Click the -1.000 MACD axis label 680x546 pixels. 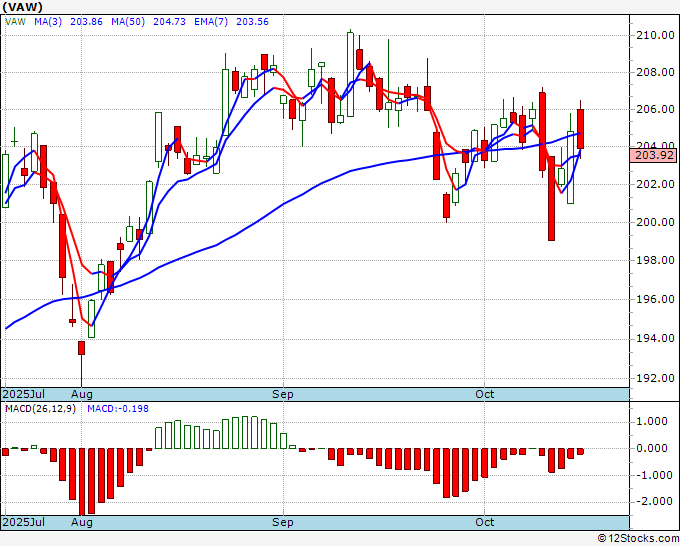click(x=652, y=475)
